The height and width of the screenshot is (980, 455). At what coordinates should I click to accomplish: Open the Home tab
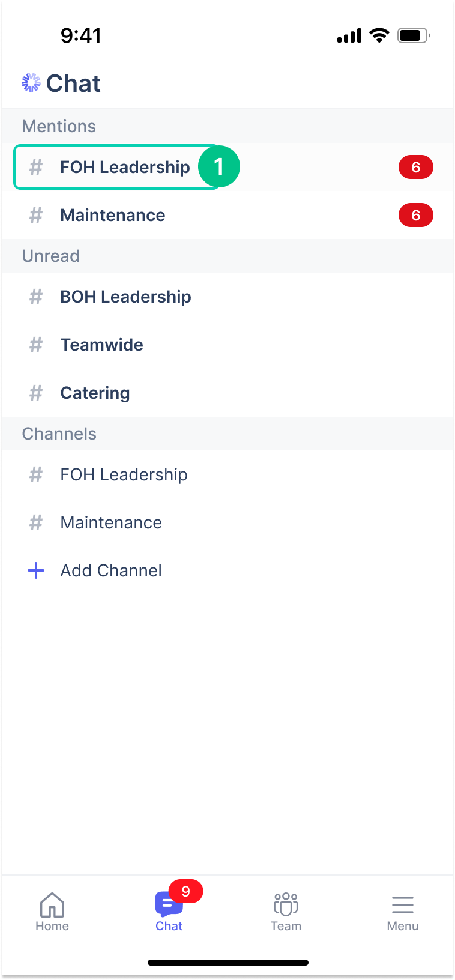click(x=52, y=912)
